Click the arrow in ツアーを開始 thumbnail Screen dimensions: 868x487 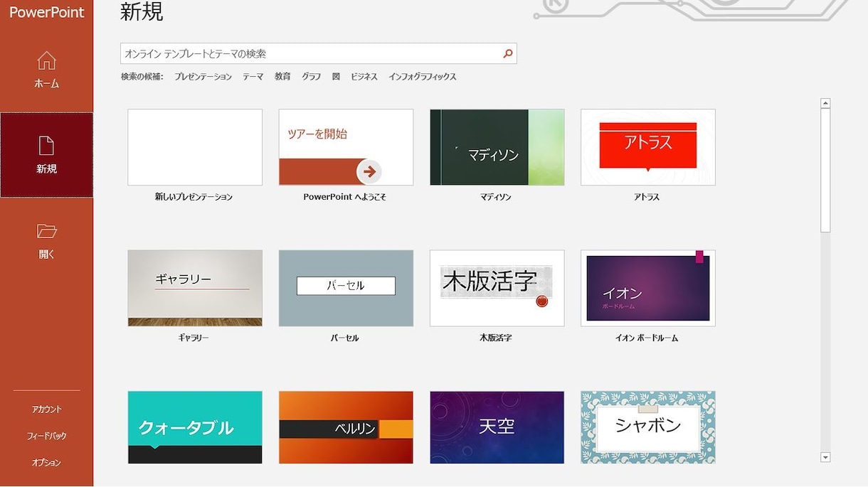pyautogui.click(x=369, y=171)
